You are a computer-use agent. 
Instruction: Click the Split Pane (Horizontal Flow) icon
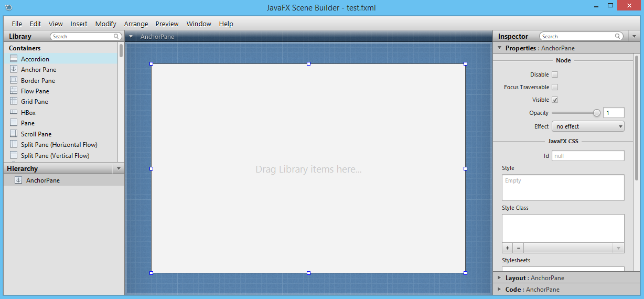click(x=14, y=144)
